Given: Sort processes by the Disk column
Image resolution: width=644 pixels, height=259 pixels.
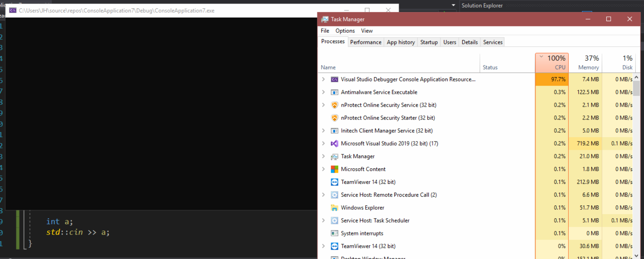Looking at the screenshot, I should [619, 63].
